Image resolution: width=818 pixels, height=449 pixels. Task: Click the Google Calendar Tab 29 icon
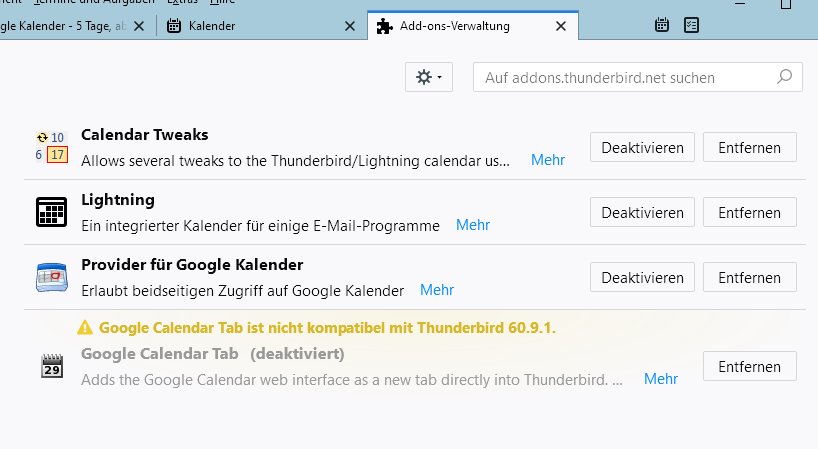52,366
